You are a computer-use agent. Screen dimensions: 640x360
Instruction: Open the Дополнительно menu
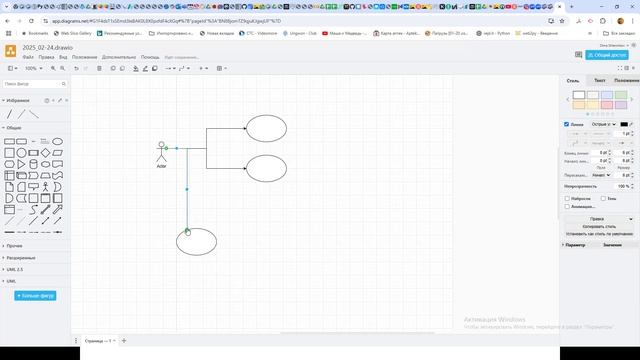pos(119,57)
